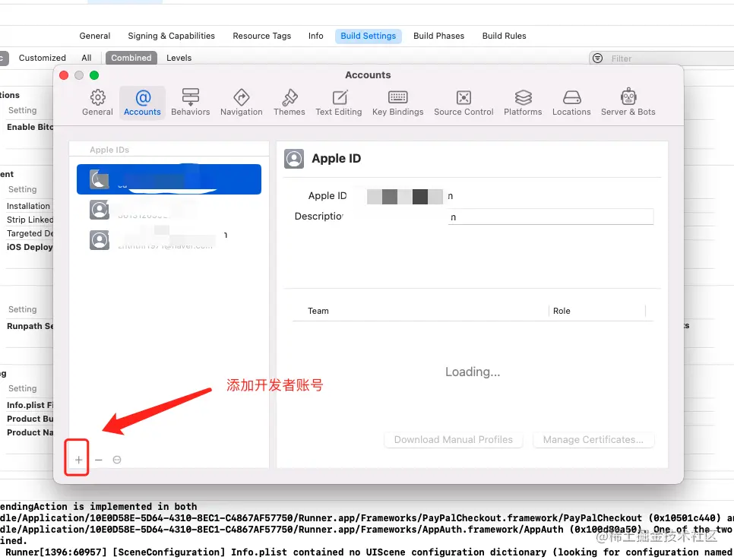Switch to Build Phases tab
734x560 pixels.
point(438,36)
